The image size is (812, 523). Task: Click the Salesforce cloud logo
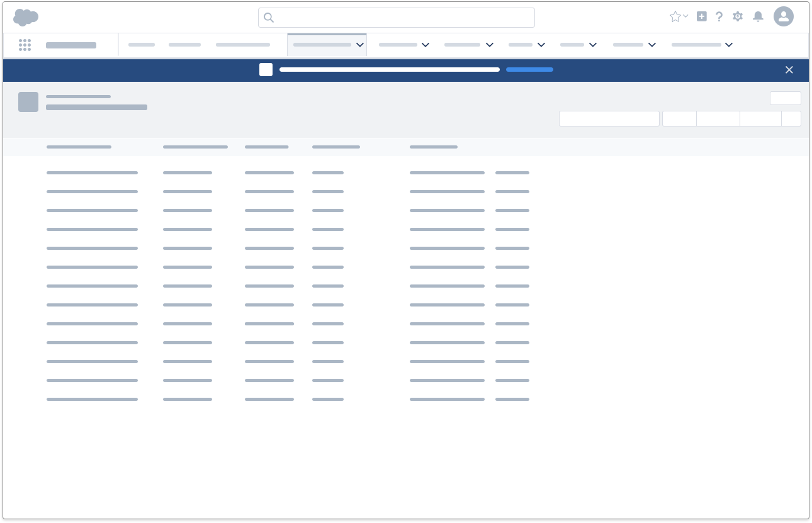(25, 17)
